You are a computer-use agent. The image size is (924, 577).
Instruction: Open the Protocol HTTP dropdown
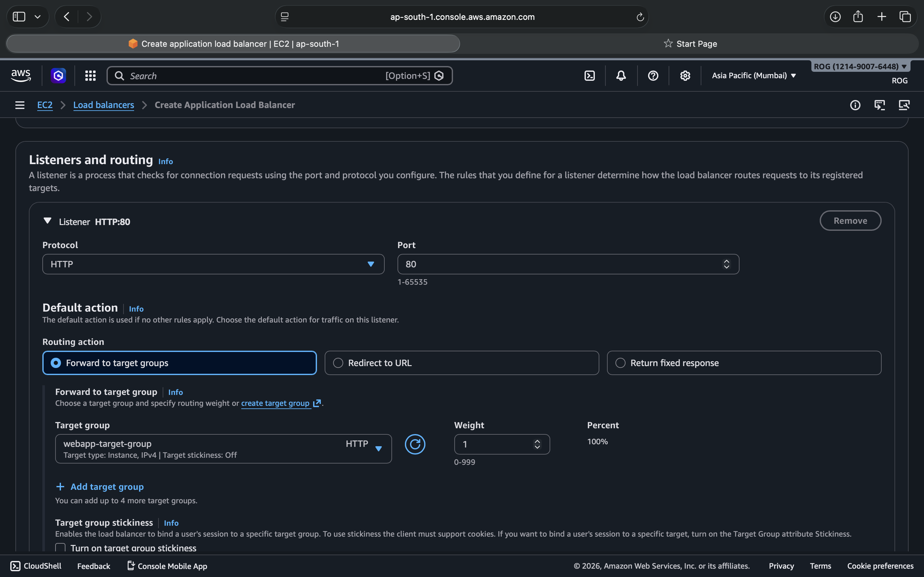pyautogui.click(x=213, y=264)
